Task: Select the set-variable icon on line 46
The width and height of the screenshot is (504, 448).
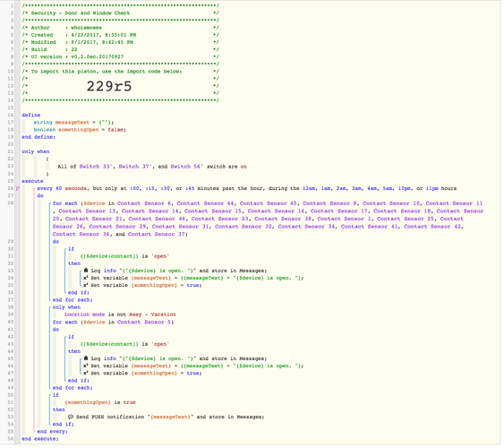Action: [x=86, y=366]
